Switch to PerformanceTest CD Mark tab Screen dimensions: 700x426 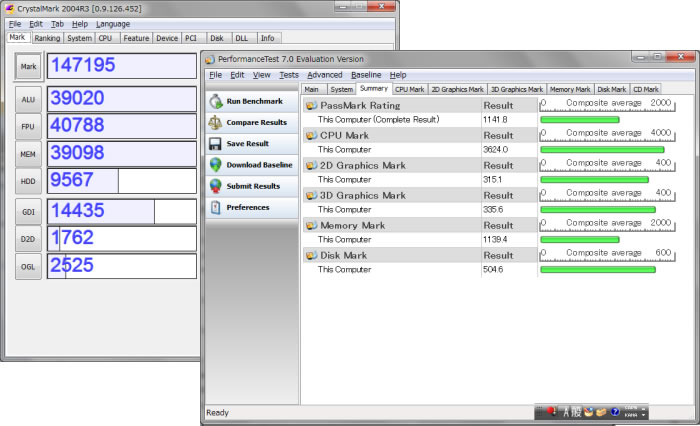pyautogui.click(x=646, y=89)
